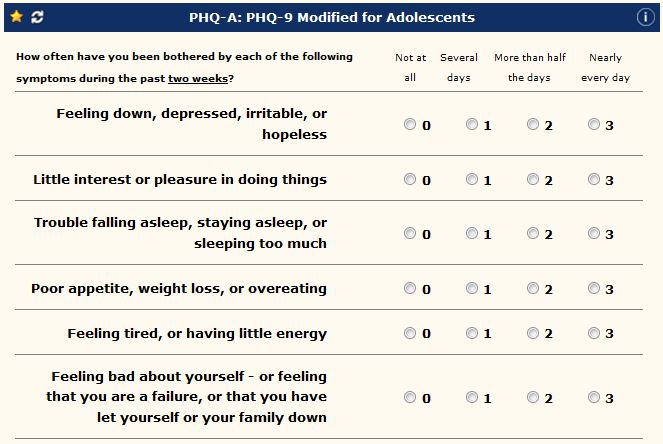Click the refresh arrows icon
This screenshot has height=444, width=663.
(x=38, y=17)
